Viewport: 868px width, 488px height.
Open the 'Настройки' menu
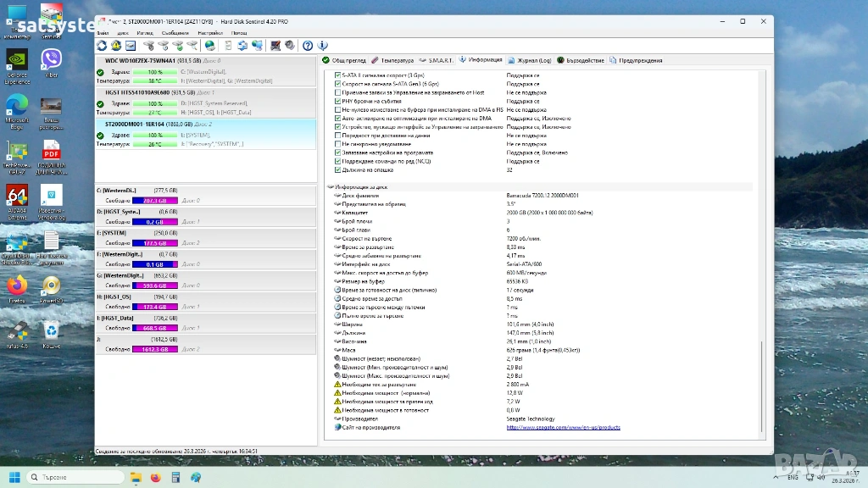click(209, 32)
